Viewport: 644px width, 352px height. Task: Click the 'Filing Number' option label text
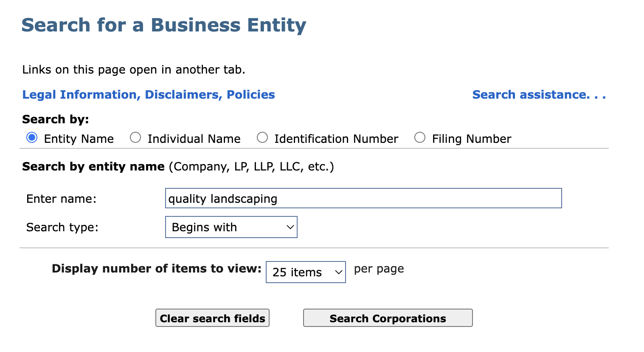tap(472, 139)
